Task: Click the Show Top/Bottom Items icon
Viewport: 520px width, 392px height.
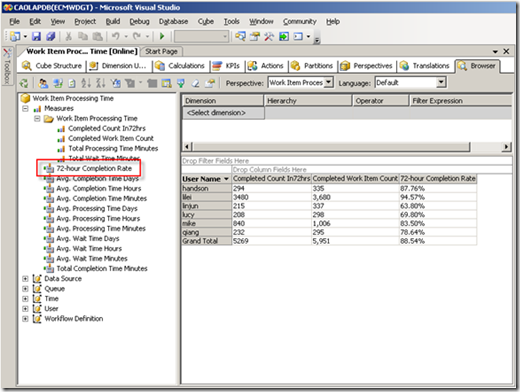Action: click(130, 83)
